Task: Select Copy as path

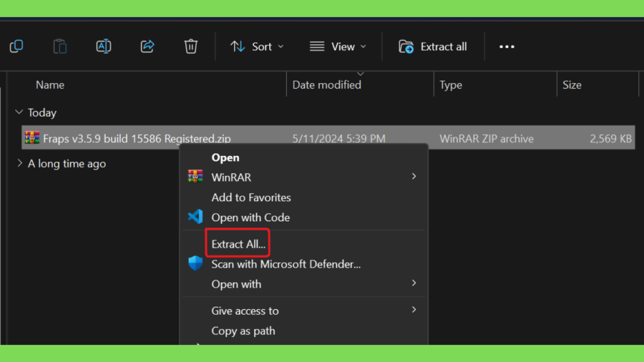Action: 243,331
